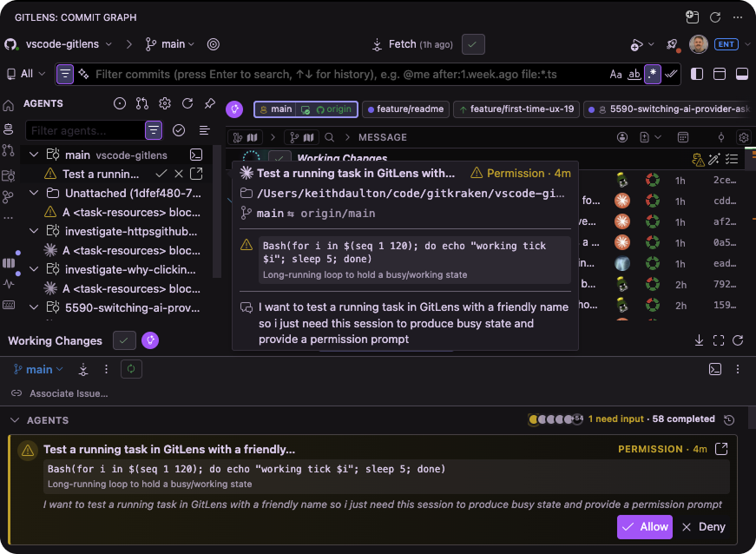The image size is (756, 554).
Task: Click the author column header icon
Action: click(x=622, y=137)
